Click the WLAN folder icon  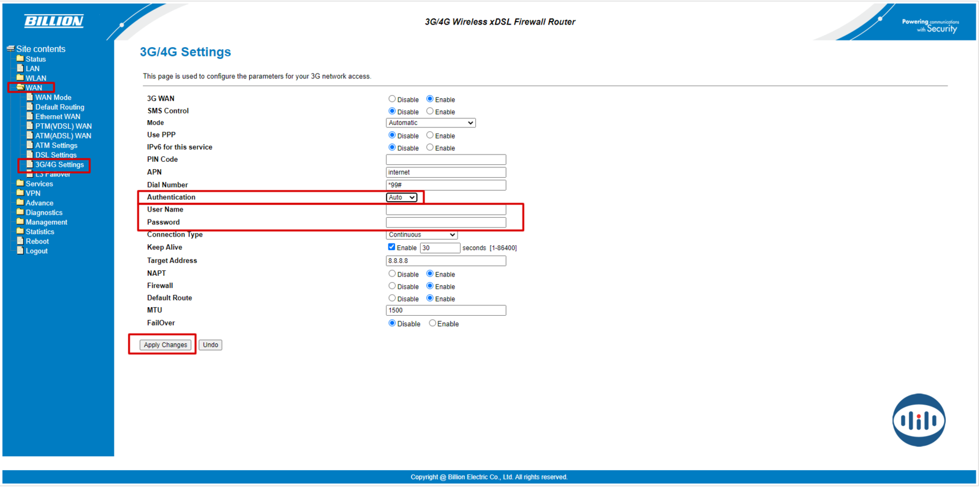[20, 78]
